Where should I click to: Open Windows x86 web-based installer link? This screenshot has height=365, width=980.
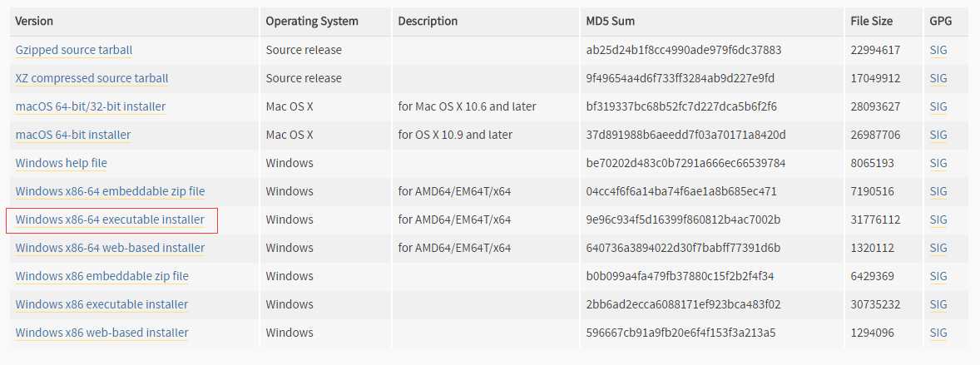[x=101, y=333]
